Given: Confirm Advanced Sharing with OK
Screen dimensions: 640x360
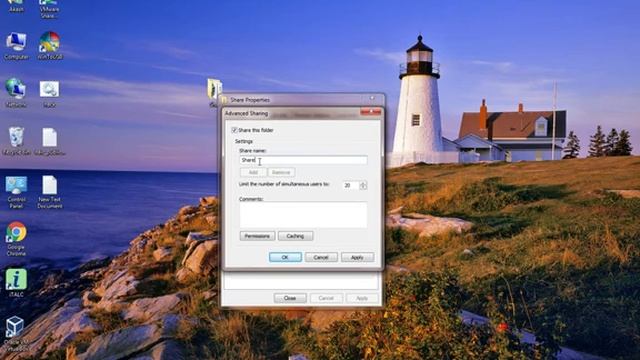Looking at the screenshot, I should pyautogui.click(x=285, y=257).
